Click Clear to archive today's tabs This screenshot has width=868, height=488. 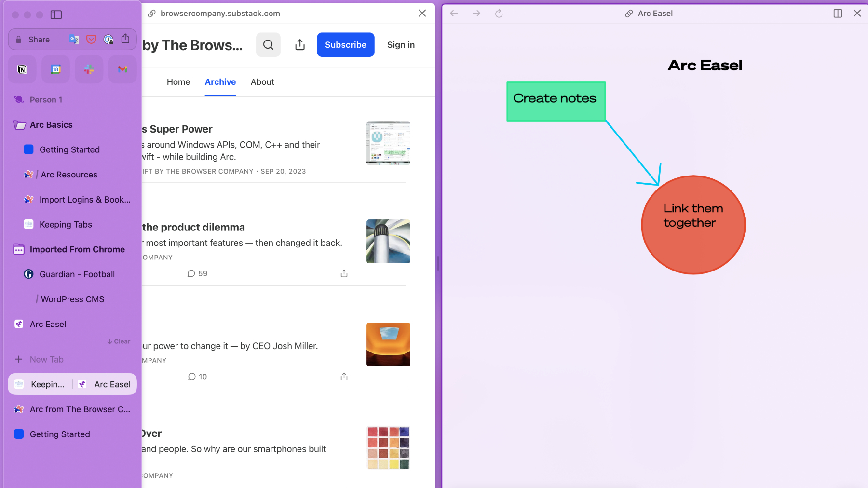[x=119, y=341]
